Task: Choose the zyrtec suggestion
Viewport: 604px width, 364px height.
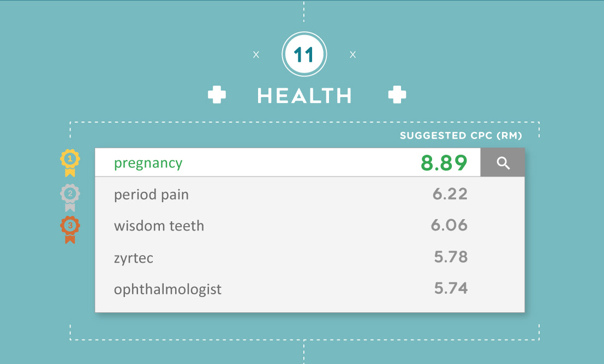Action: [310, 257]
